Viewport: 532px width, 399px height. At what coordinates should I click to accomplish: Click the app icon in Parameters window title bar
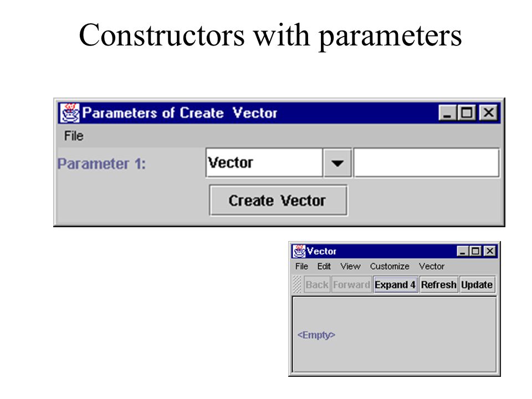coord(70,112)
